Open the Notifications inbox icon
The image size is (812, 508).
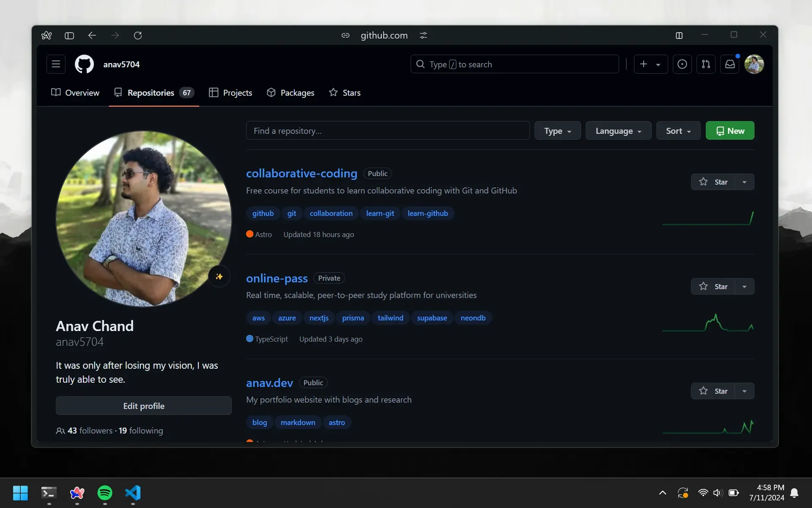click(730, 64)
